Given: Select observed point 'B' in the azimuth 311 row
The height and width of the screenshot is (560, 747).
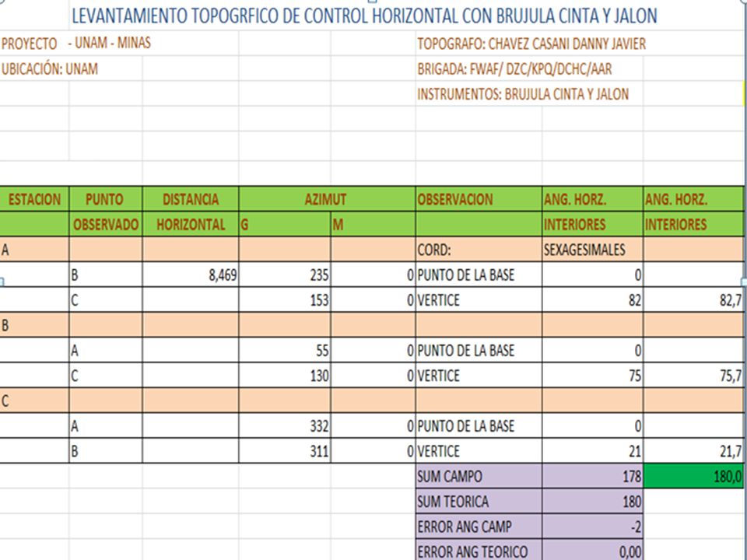Looking at the screenshot, I should click(105, 451).
